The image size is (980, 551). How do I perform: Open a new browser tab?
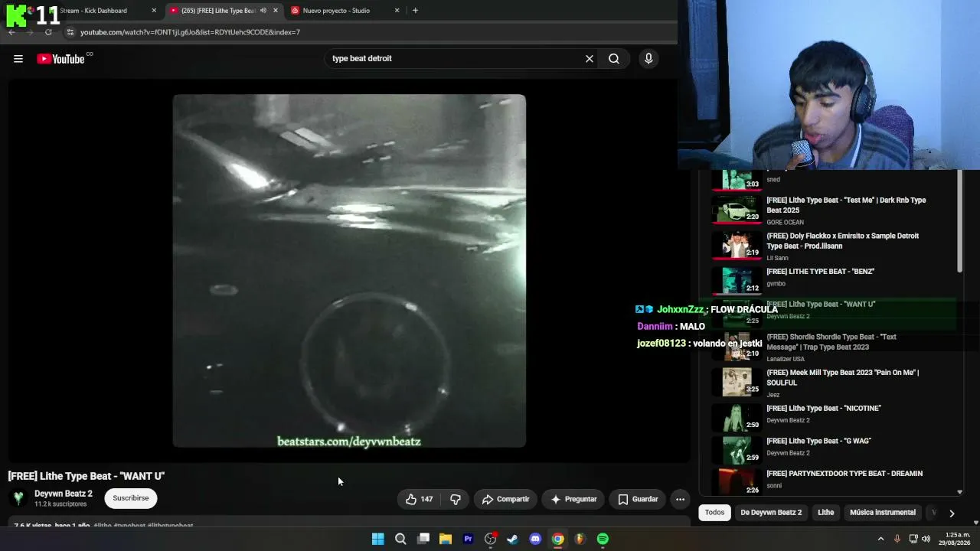point(415,11)
